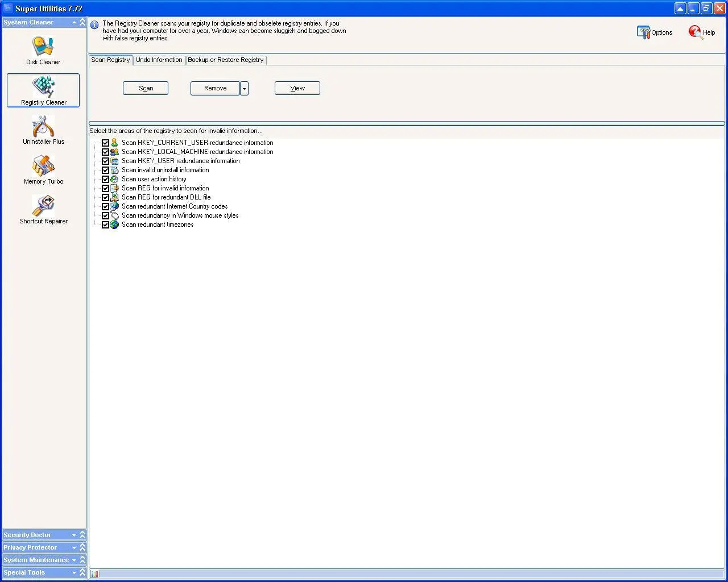
Task: Launch Uninstaller Plus from the sidebar
Action: click(43, 126)
